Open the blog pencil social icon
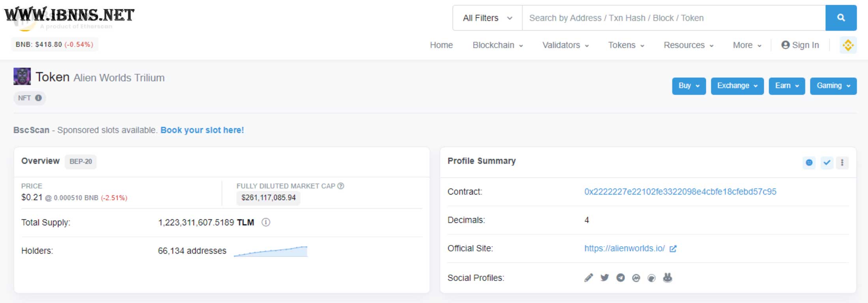The image size is (868, 303). 589,278
